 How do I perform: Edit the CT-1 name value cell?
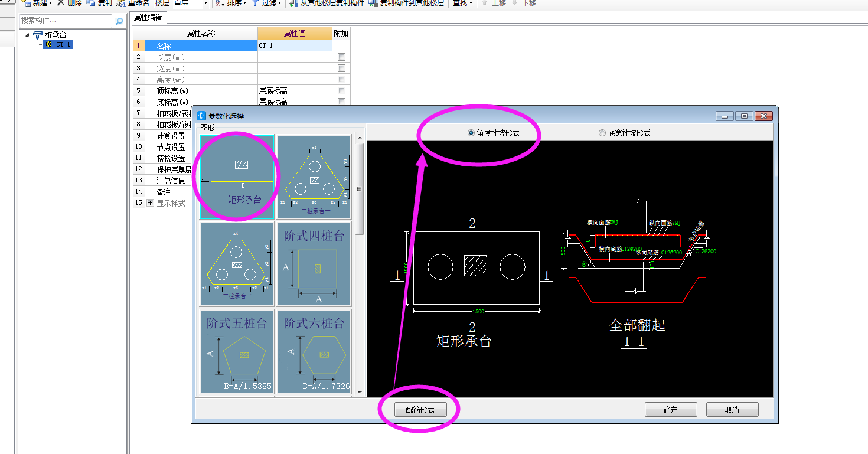click(295, 45)
